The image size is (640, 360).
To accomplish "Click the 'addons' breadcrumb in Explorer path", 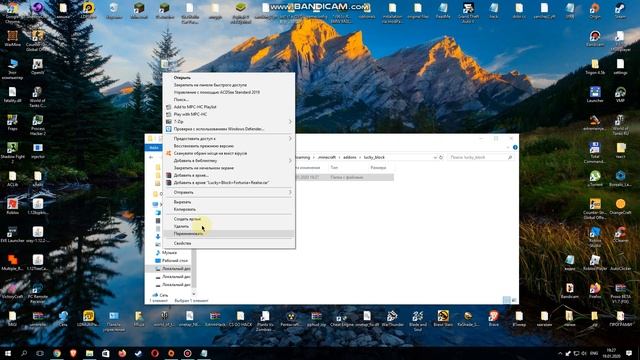I will click(x=349, y=157).
